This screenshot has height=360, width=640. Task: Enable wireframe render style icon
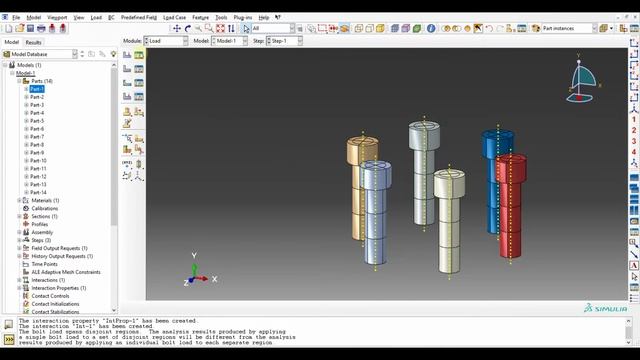(358, 28)
